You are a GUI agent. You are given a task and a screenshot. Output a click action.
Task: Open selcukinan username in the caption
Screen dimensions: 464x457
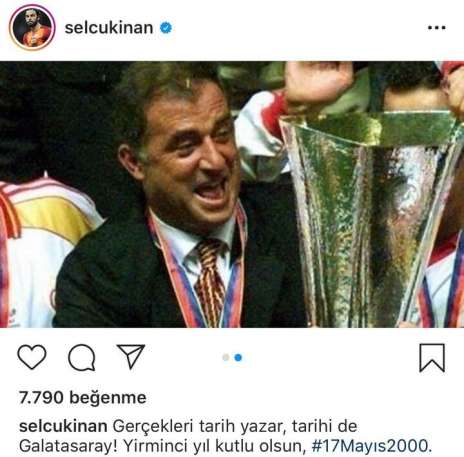63,426
